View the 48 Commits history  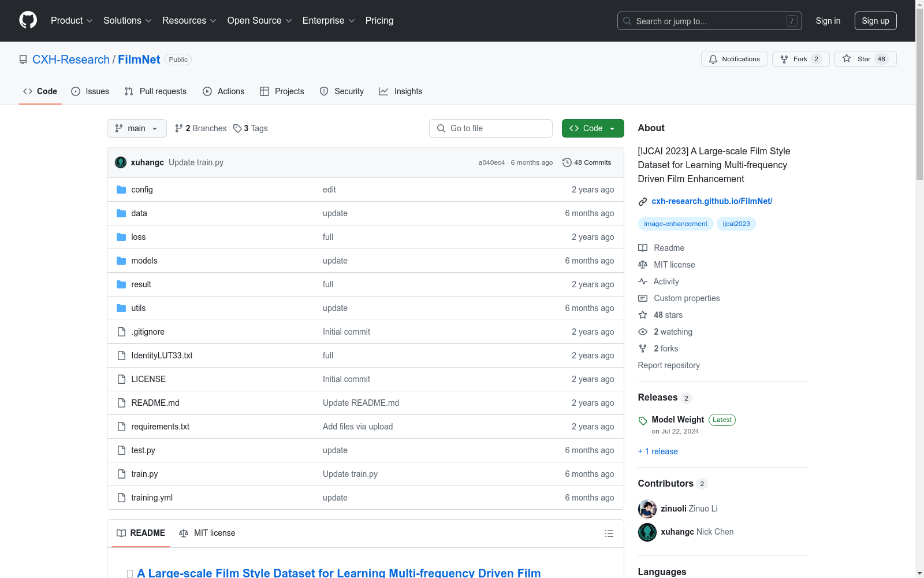(587, 162)
